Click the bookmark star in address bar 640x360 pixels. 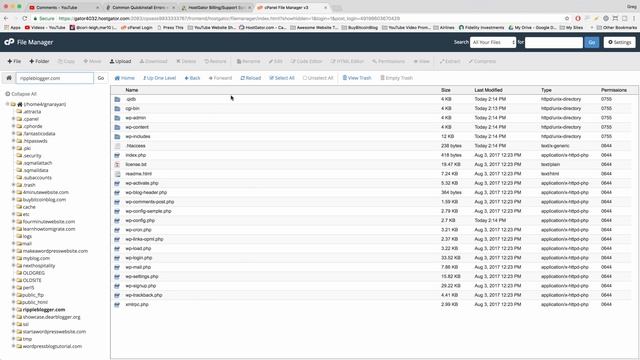[567, 18]
